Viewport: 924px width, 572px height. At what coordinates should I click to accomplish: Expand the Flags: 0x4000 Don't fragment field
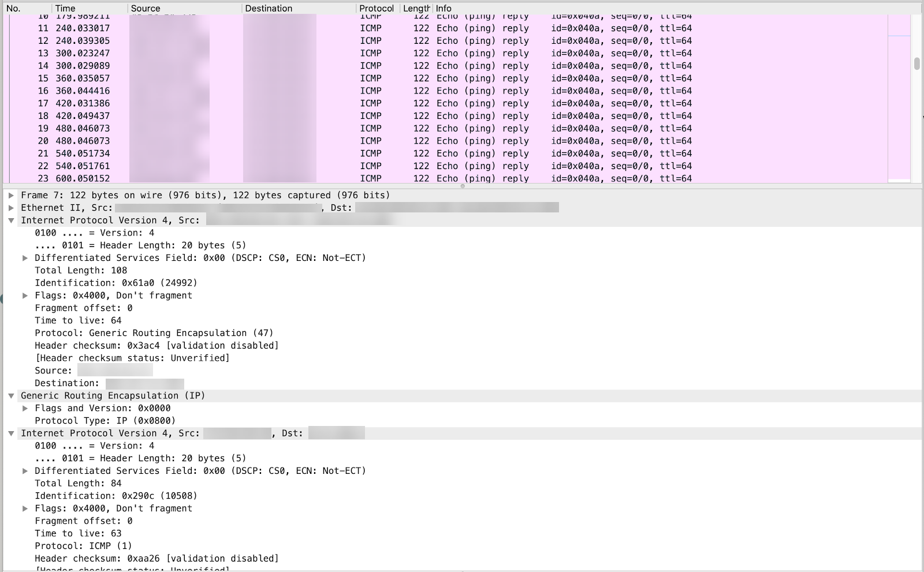tap(25, 295)
